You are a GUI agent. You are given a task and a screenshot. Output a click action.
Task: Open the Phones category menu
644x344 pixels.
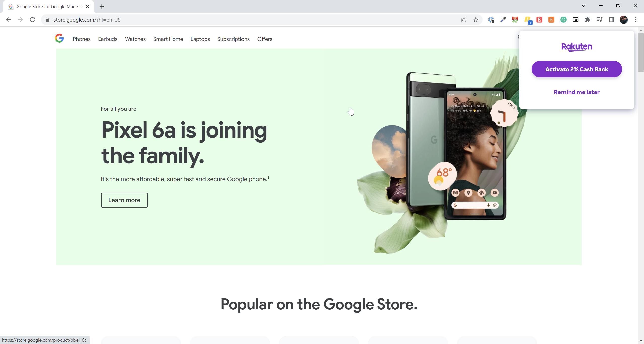tap(81, 39)
